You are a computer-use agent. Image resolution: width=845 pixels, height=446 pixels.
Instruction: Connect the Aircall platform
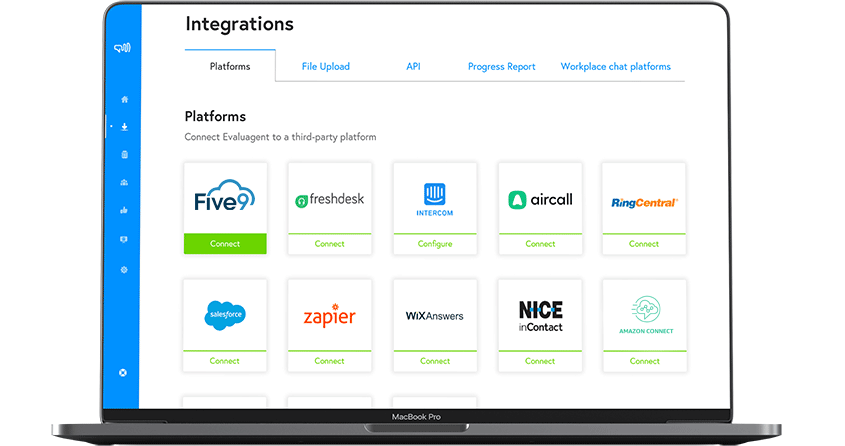pos(541,244)
